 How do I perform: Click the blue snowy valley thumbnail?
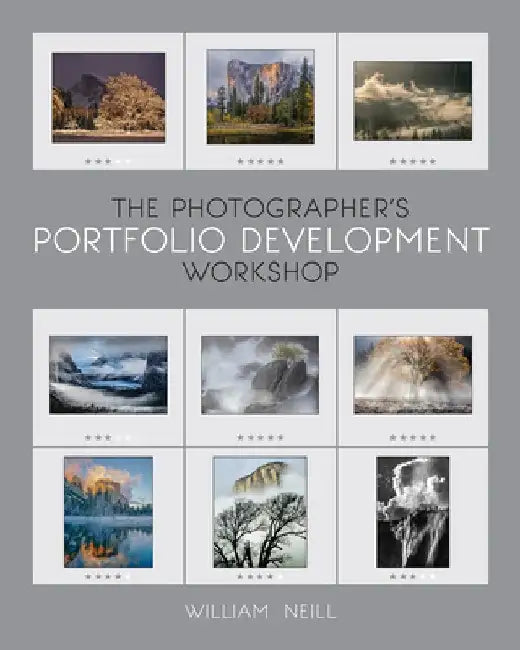[108, 375]
